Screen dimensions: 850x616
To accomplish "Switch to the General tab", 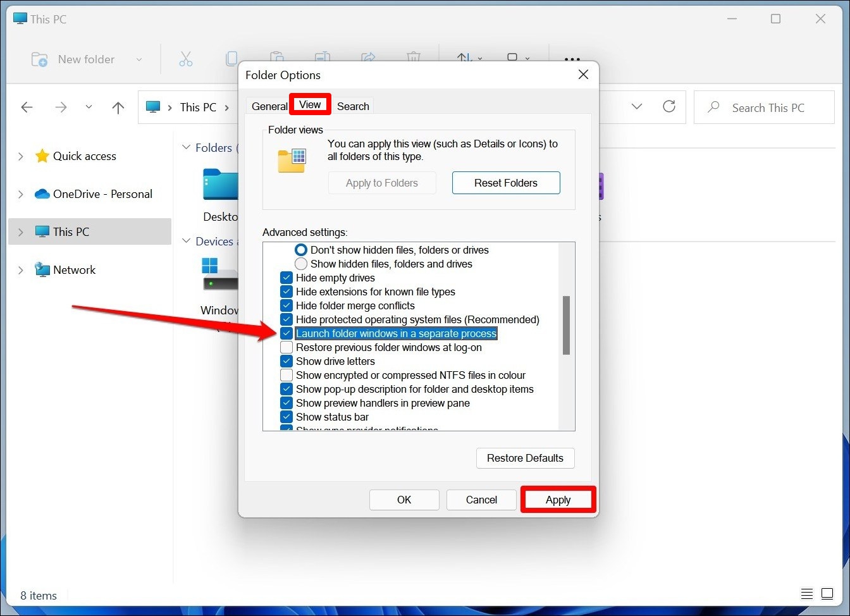I will (269, 106).
